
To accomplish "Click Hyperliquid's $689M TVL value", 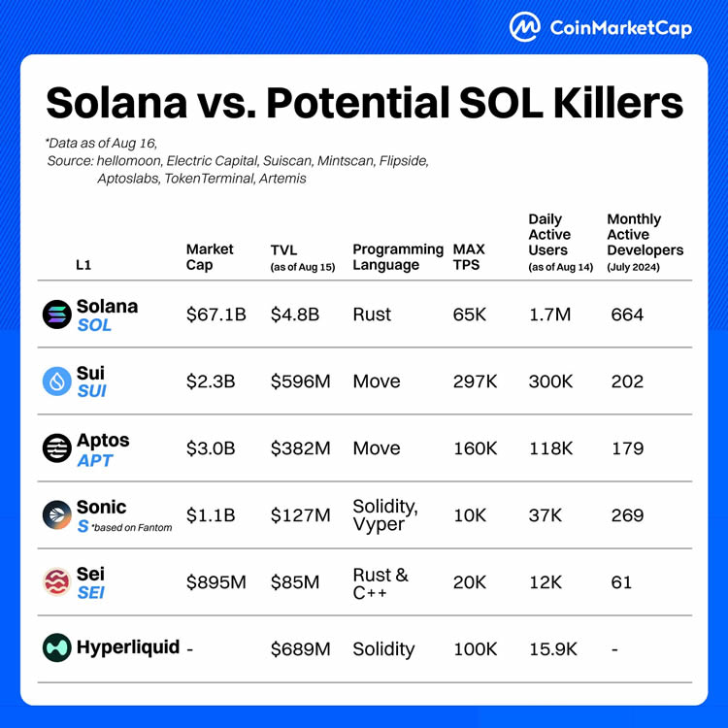I will coord(300,649).
